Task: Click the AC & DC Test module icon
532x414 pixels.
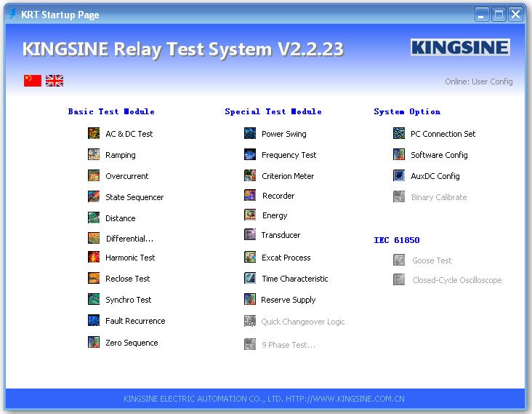Action: [94, 134]
